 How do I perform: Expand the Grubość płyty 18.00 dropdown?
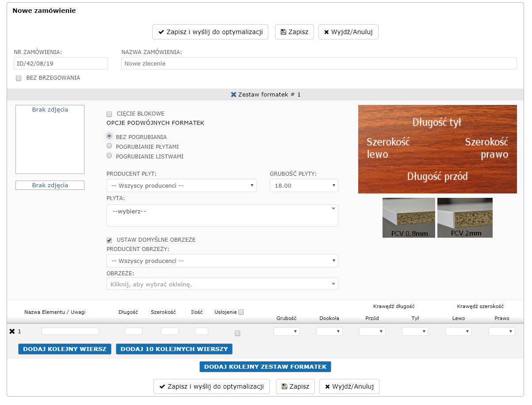(304, 185)
